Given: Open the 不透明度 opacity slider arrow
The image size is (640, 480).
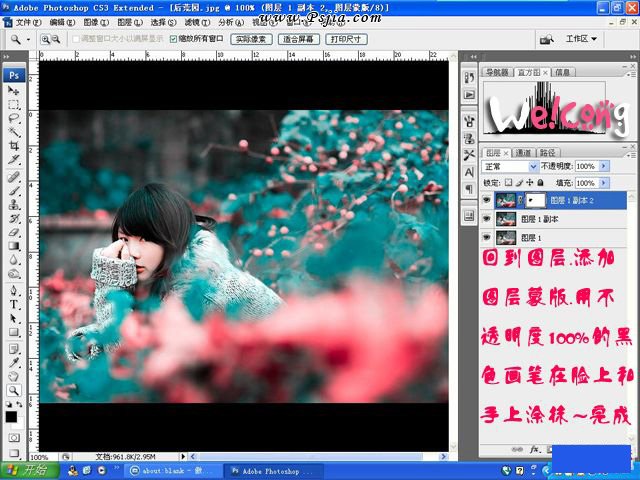Looking at the screenshot, I should click(x=603, y=166).
